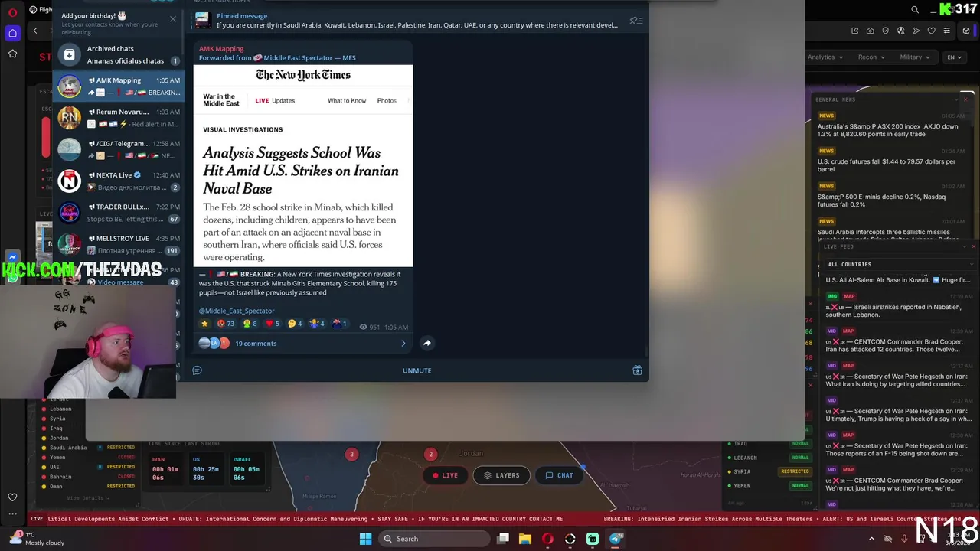Click the heart reaction with 5

[273, 324]
